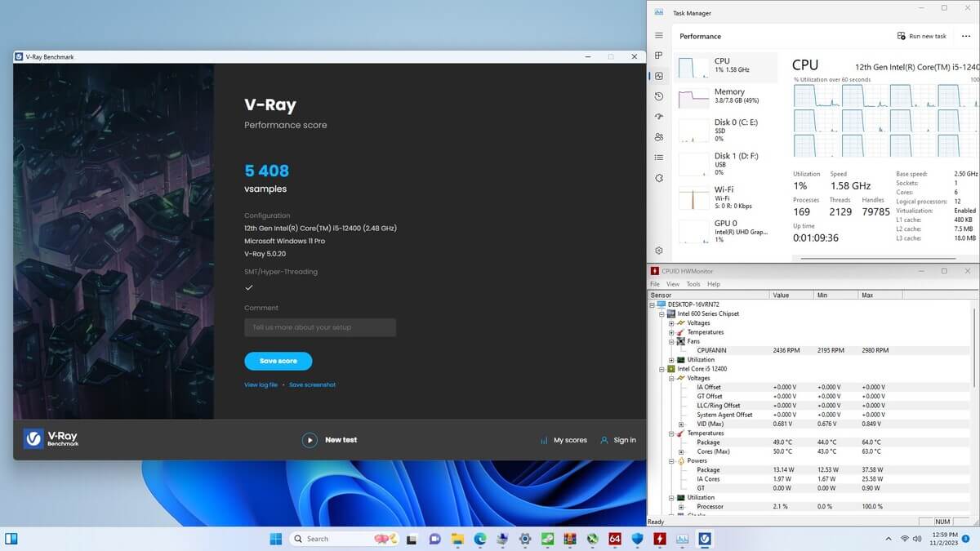Open Users page in Task Manager sidebar

(659, 137)
